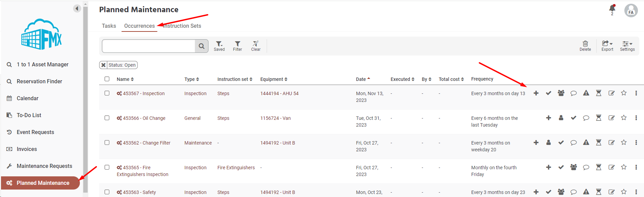
Task: Open the Export dropdown
Action: (607, 46)
